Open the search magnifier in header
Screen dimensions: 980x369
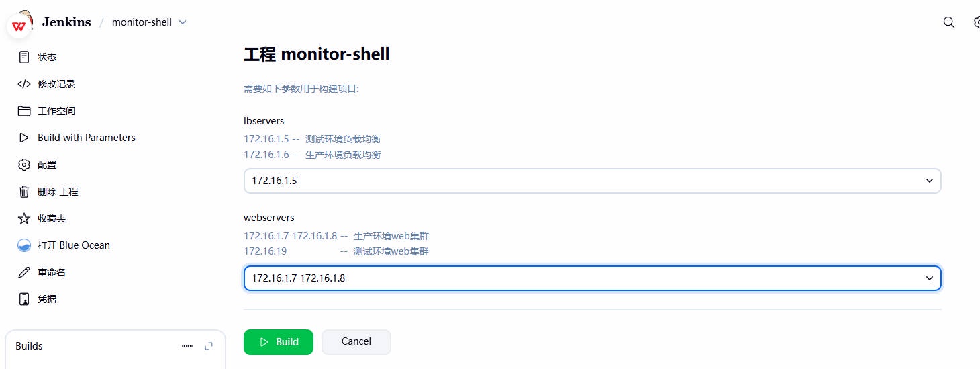pyautogui.click(x=948, y=22)
